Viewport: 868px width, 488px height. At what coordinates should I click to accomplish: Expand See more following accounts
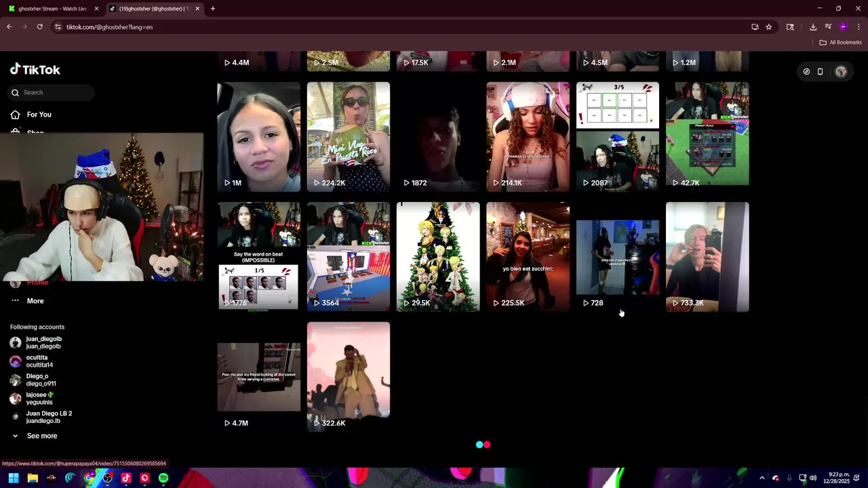coord(41,436)
